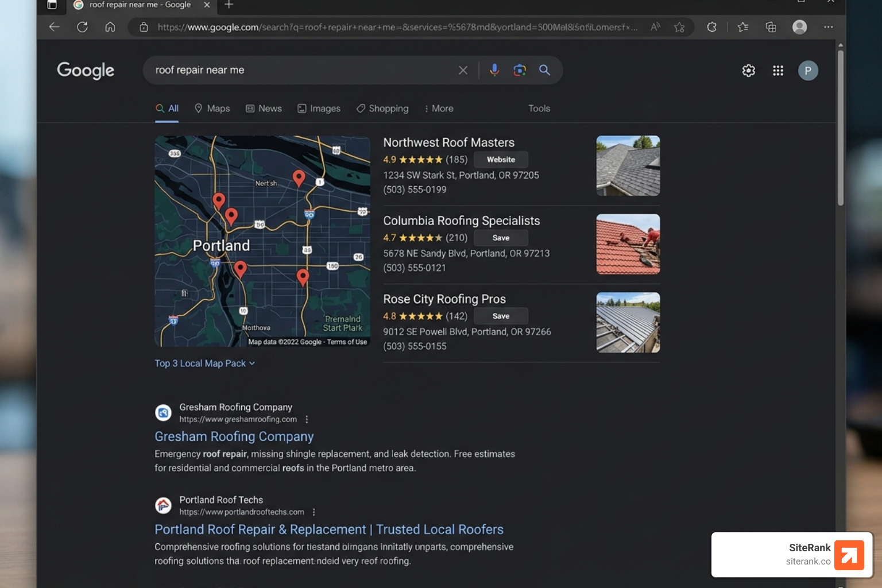Click address 1234 SW Stark St
882x588 pixels.
461,175
